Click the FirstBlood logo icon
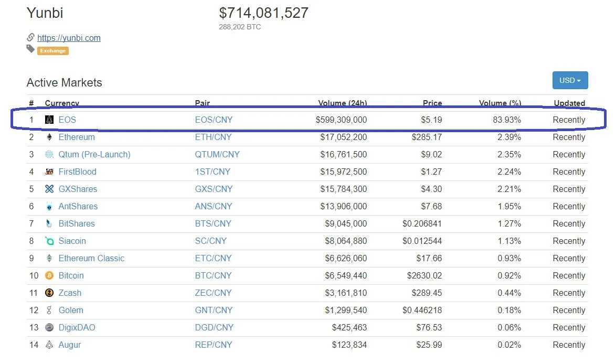 49,172
